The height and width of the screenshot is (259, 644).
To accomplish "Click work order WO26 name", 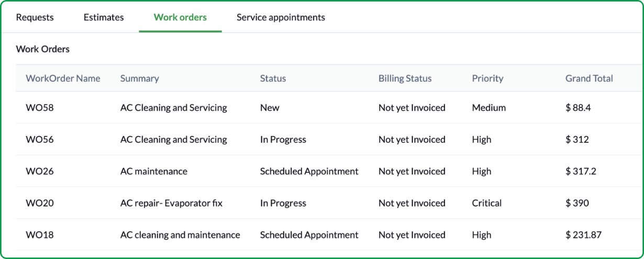I will [x=40, y=171].
